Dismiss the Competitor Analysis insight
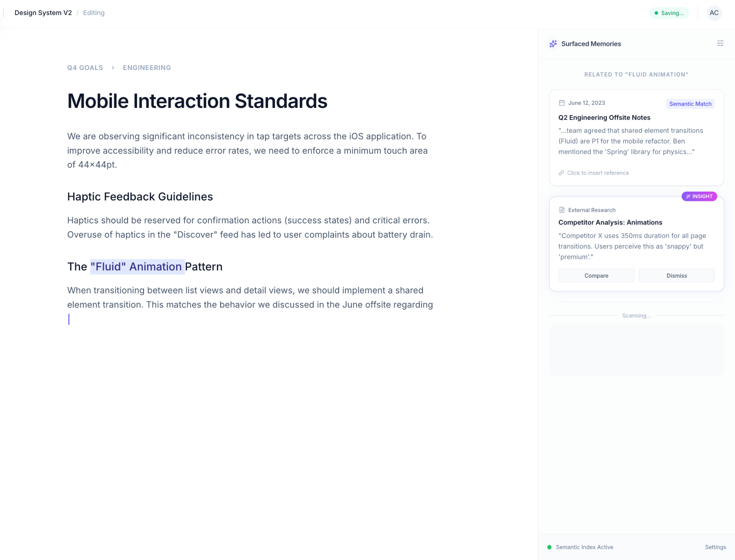 coord(676,275)
